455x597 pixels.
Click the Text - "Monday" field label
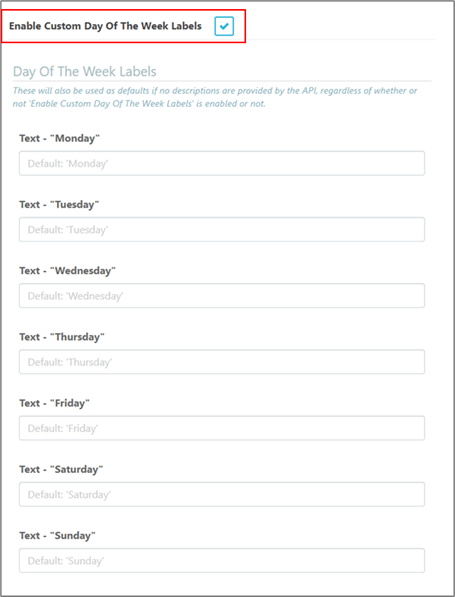tap(59, 138)
